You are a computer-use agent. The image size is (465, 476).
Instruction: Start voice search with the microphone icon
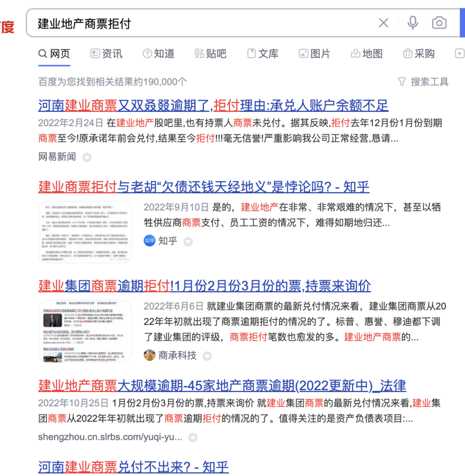(413, 23)
